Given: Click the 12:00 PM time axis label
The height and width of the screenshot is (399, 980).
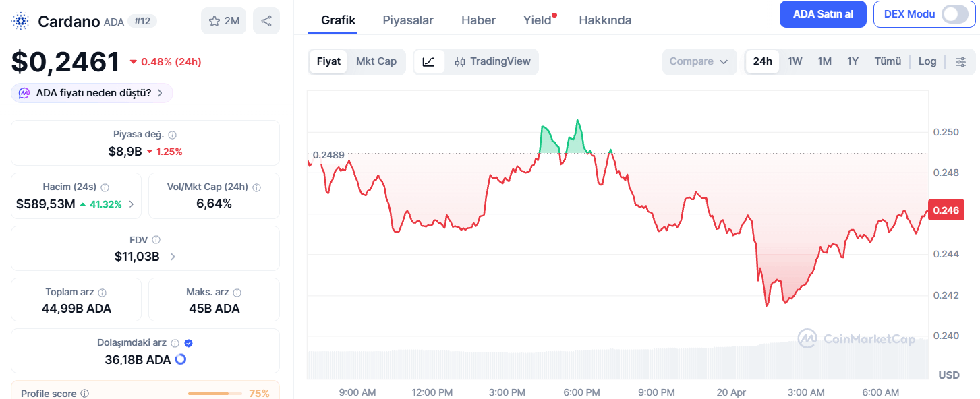Looking at the screenshot, I should point(432,392).
